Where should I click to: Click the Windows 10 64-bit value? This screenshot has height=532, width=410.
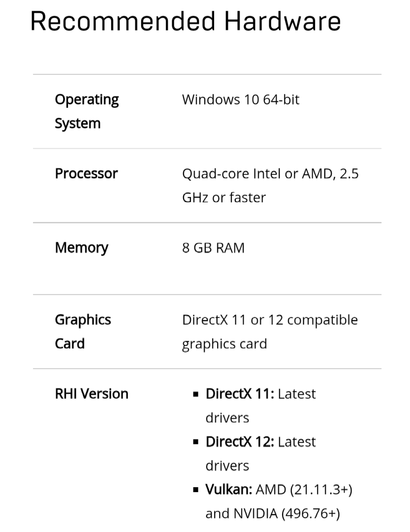(x=241, y=100)
